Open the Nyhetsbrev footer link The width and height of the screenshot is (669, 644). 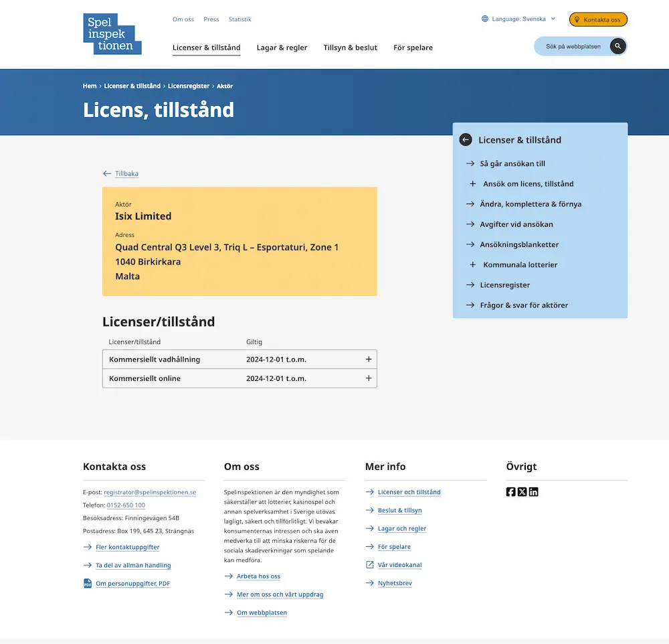tap(395, 583)
